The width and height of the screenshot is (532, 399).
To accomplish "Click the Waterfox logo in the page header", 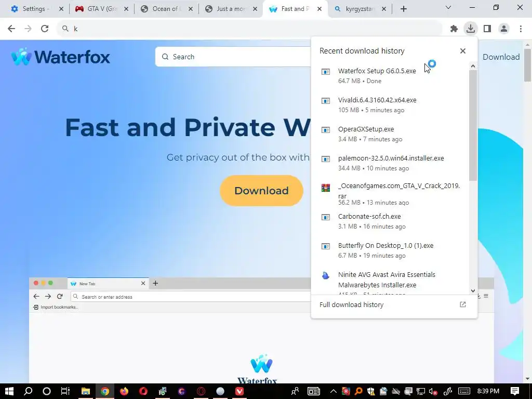I will (x=60, y=56).
